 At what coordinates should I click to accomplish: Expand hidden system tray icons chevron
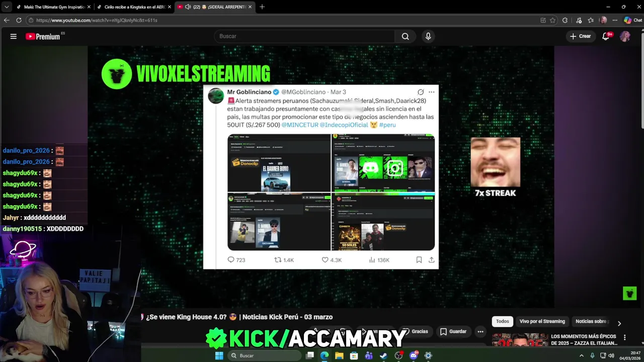coord(582,355)
